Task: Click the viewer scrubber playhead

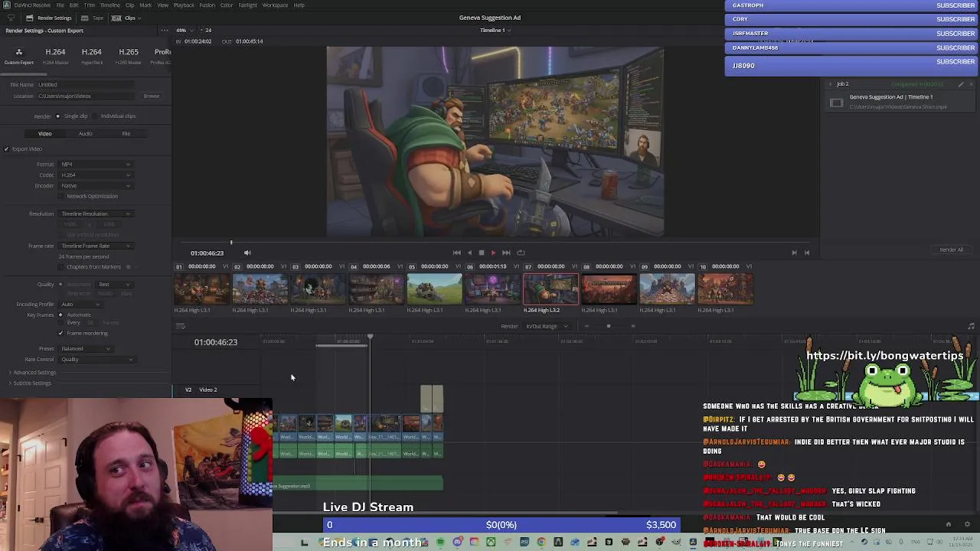Action: (x=231, y=243)
